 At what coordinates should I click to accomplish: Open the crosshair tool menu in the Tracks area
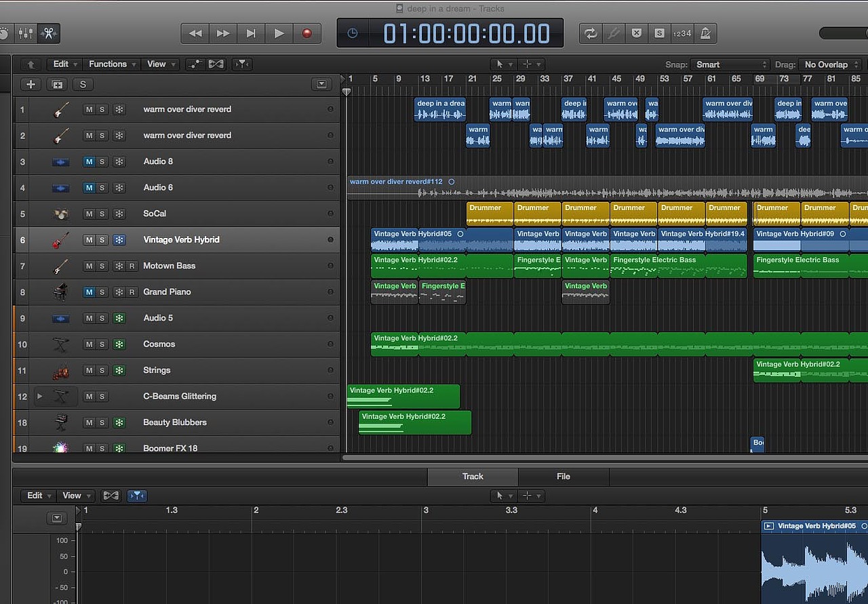530,64
